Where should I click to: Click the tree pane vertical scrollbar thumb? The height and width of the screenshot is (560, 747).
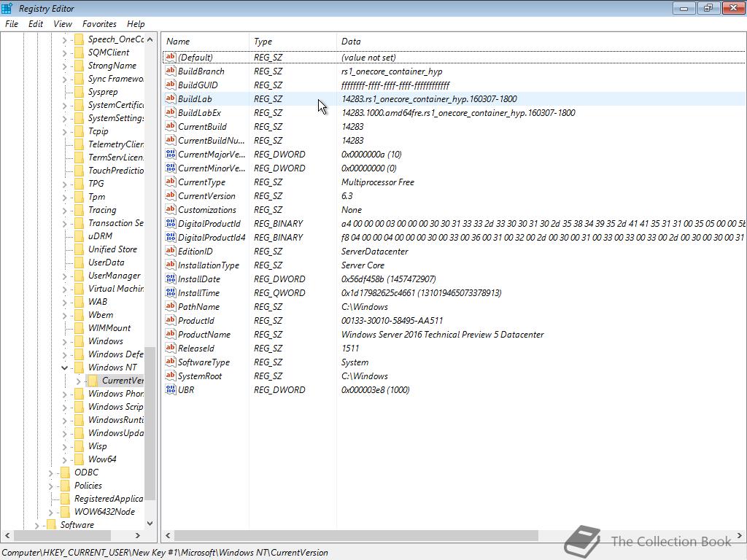click(x=150, y=424)
